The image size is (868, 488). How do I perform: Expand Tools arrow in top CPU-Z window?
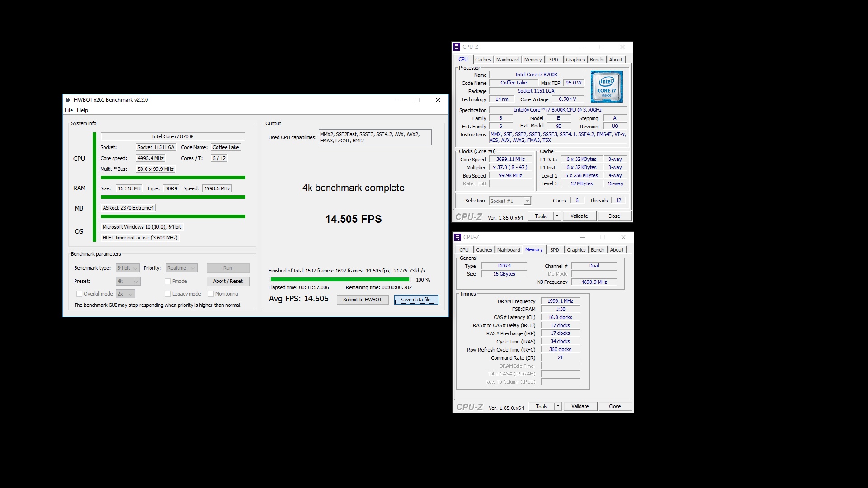[557, 216]
